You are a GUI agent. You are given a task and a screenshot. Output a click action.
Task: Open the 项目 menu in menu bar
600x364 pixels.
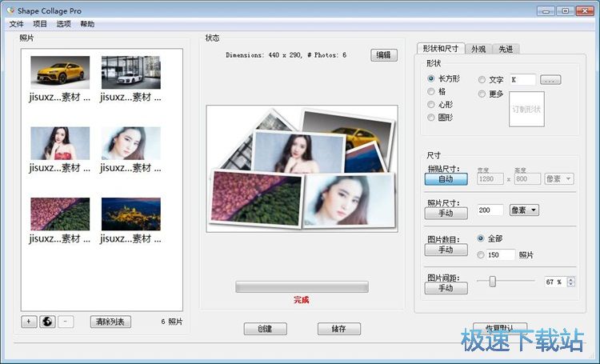40,24
